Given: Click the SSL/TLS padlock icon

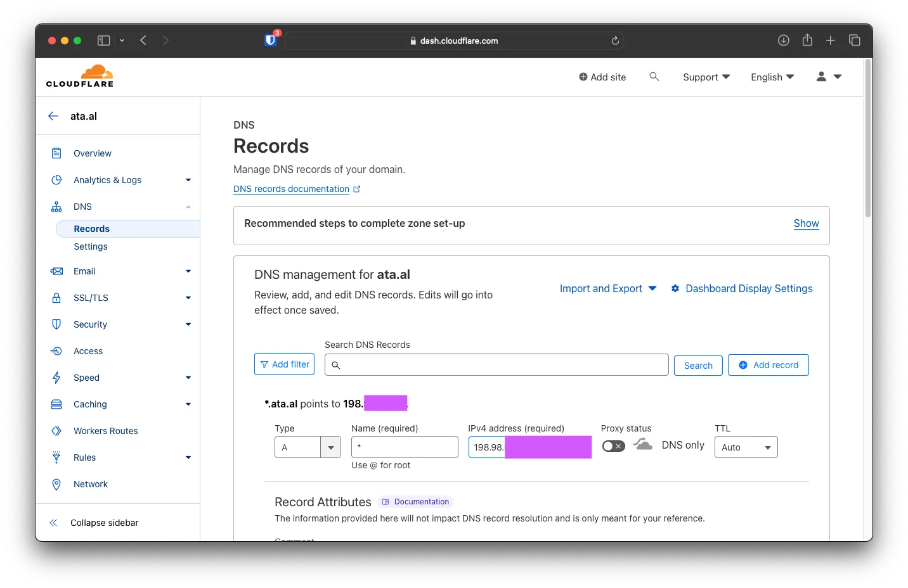Looking at the screenshot, I should click(56, 298).
